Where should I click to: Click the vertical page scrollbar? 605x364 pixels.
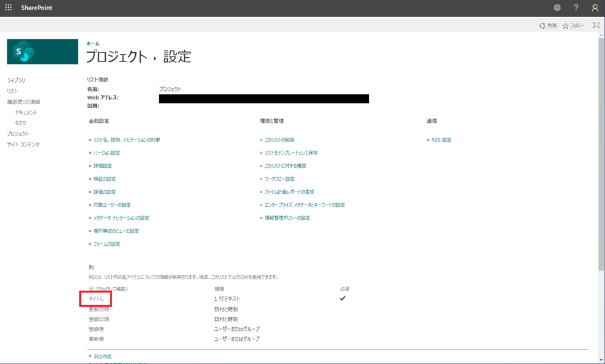[601, 177]
